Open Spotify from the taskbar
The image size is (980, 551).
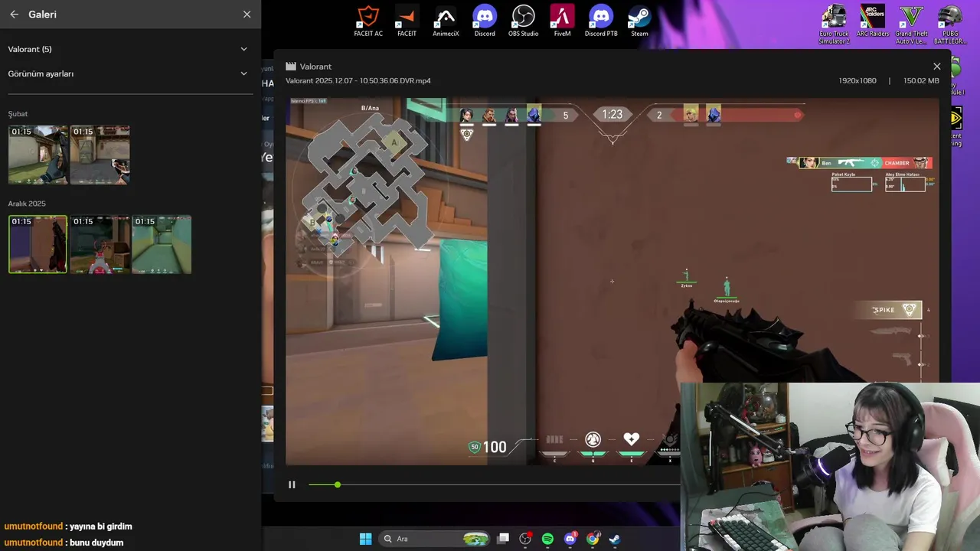(547, 539)
